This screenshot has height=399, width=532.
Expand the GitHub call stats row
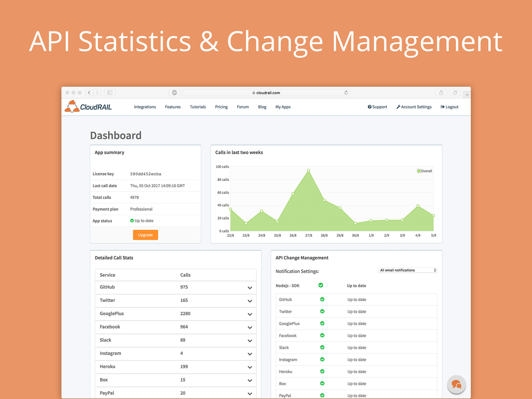(250, 288)
